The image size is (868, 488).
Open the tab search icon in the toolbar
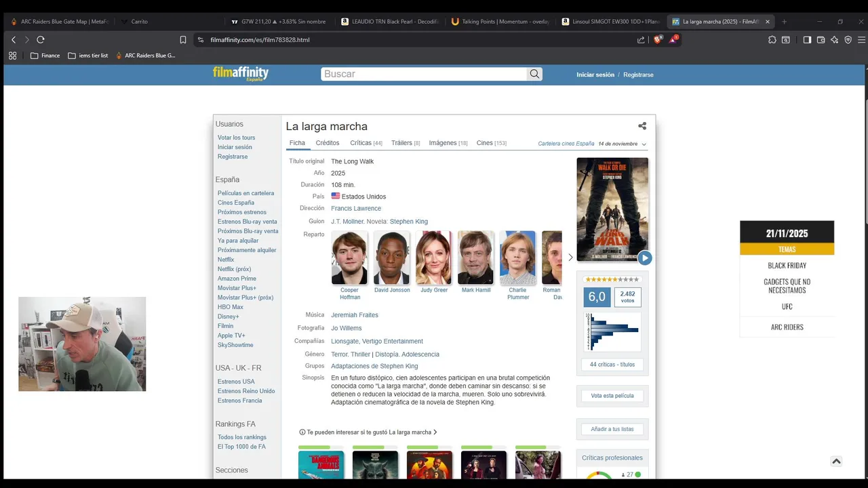click(x=786, y=40)
